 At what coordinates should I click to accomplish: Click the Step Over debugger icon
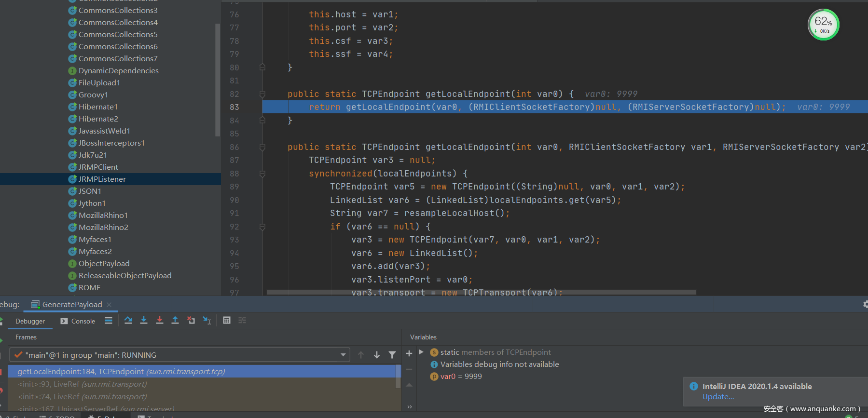(x=128, y=321)
